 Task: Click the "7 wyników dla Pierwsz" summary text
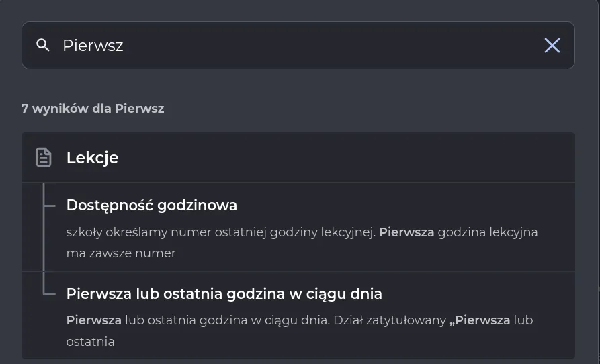(x=92, y=108)
